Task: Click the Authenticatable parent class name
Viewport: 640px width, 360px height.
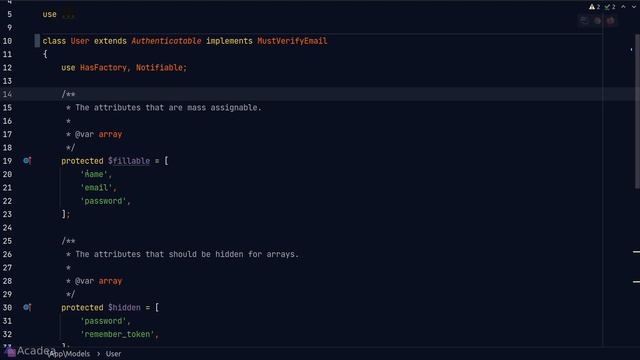Action: tap(166, 41)
